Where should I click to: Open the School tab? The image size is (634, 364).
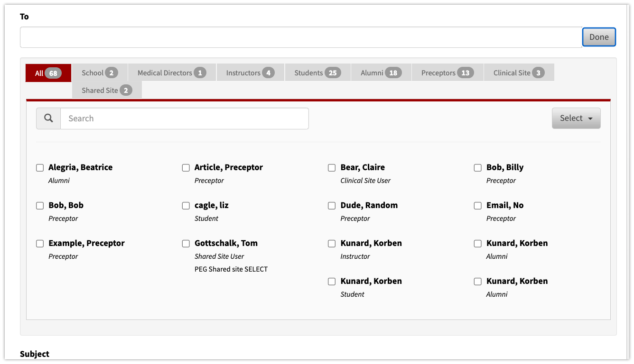[100, 73]
